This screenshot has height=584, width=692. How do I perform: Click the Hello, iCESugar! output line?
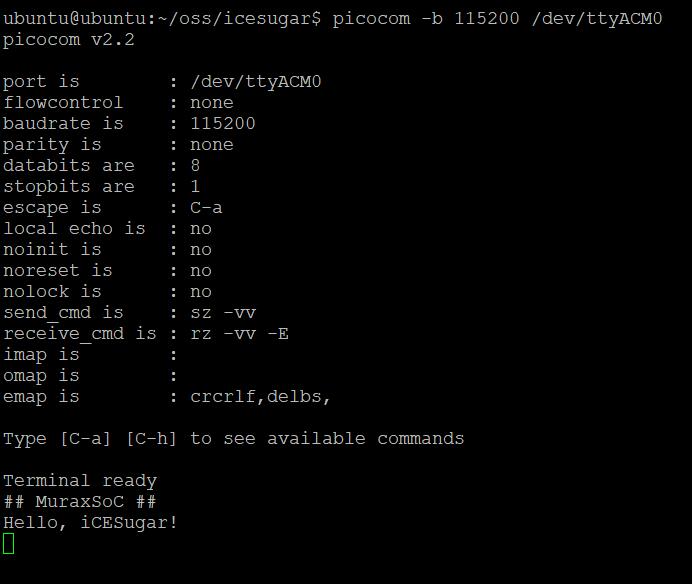click(90, 523)
